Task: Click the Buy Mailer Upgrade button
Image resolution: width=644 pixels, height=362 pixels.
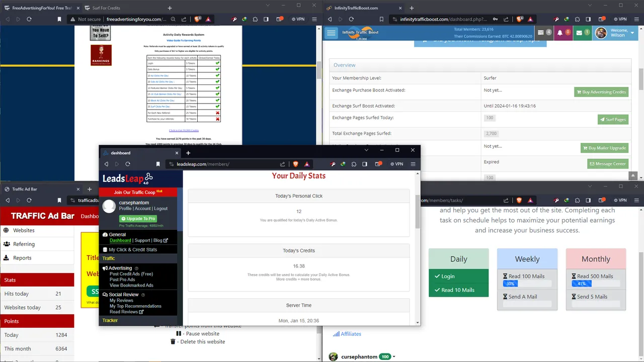Action: [x=604, y=148]
